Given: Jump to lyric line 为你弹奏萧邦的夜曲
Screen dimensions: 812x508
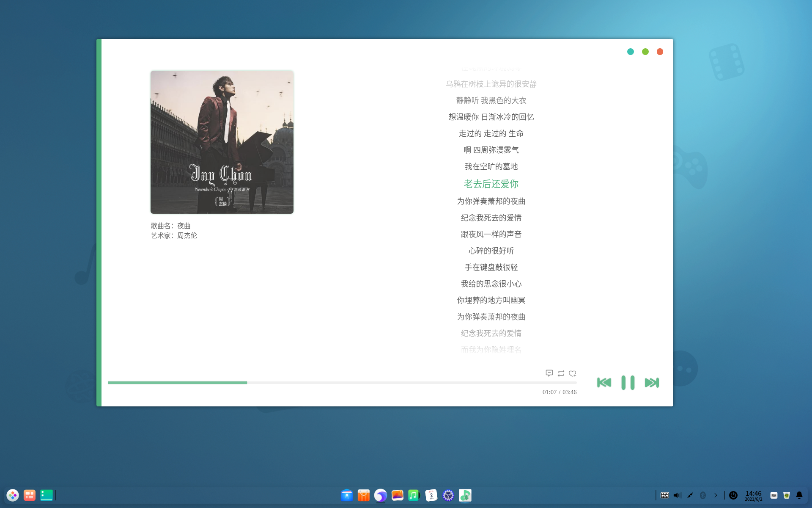Looking at the screenshot, I should pyautogui.click(x=491, y=201).
